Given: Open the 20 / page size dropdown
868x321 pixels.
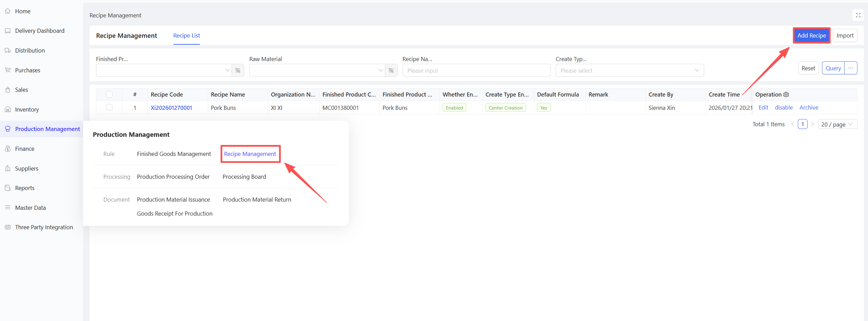Looking at the screenshot, I should (x=837, y=125).
